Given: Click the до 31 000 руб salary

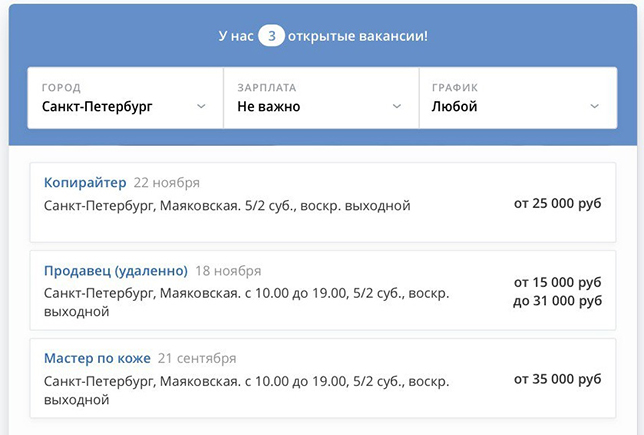Looking at the screenshot, I should click(557, 301).
